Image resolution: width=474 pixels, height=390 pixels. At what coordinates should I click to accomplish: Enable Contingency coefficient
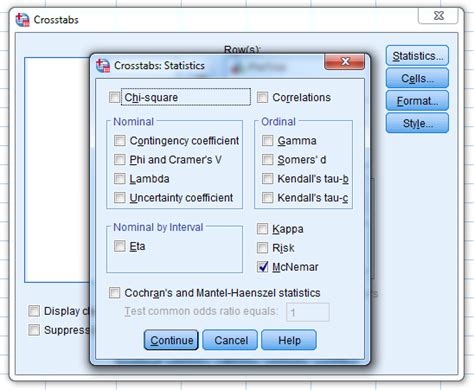[120, 141]
